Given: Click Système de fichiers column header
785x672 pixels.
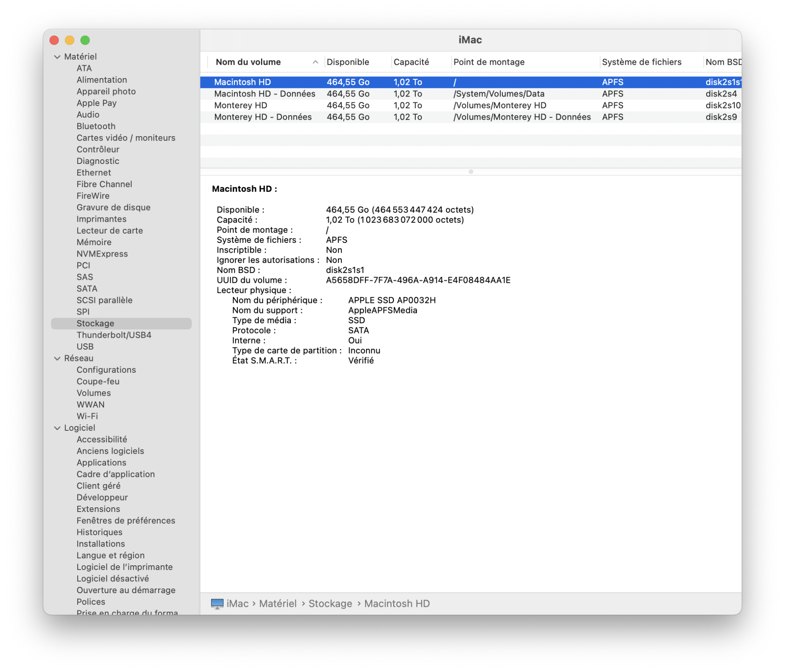Looking at the screenshot, I should pyautogui.click(x=641, y=62).
